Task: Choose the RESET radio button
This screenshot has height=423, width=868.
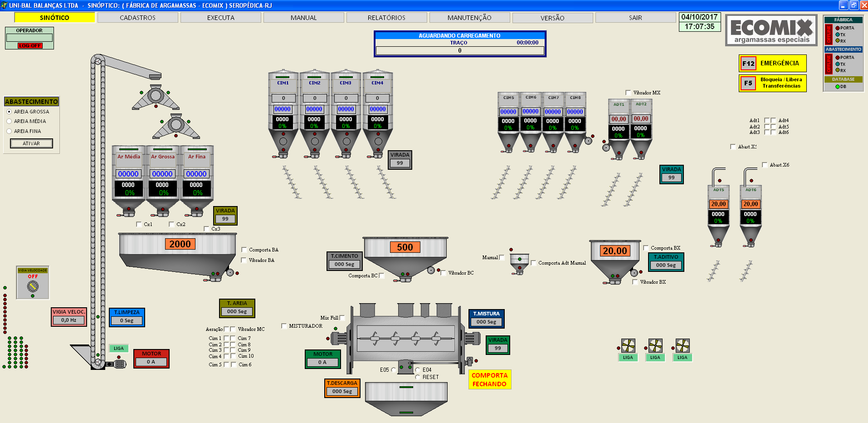Action: coord(418,377)
